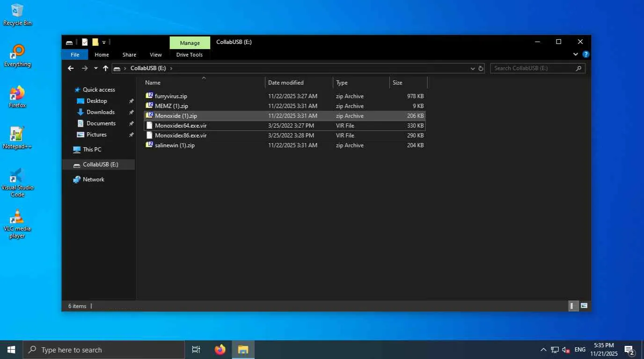Open Downloads in the navigation pane
The height and width of the screenshot is (359, 644).
coord(101,112)
